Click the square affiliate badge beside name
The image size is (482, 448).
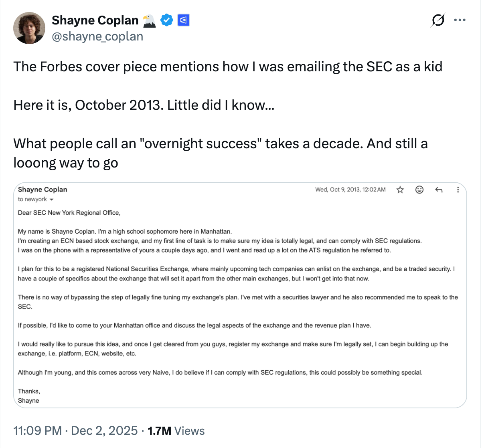(x=183, y=20)
